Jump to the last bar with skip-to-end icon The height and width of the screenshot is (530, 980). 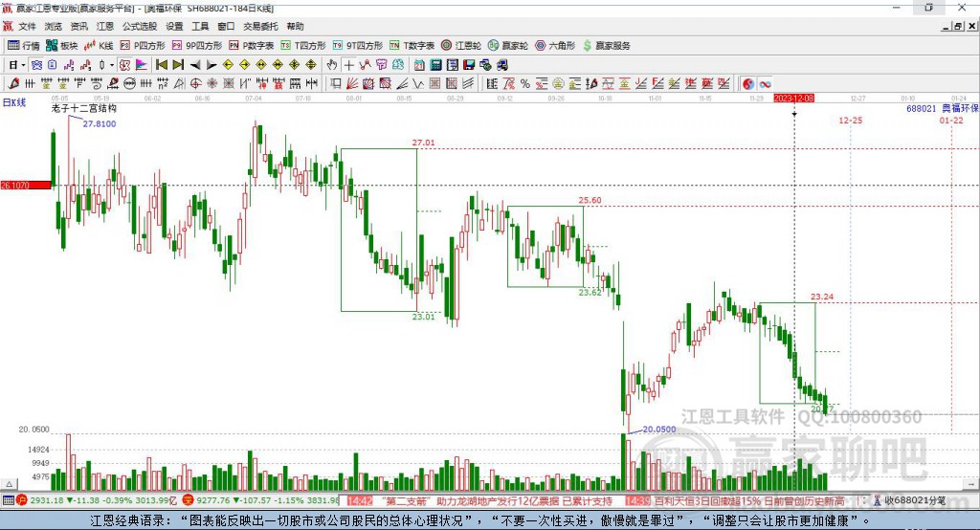(x=178, y=65)
